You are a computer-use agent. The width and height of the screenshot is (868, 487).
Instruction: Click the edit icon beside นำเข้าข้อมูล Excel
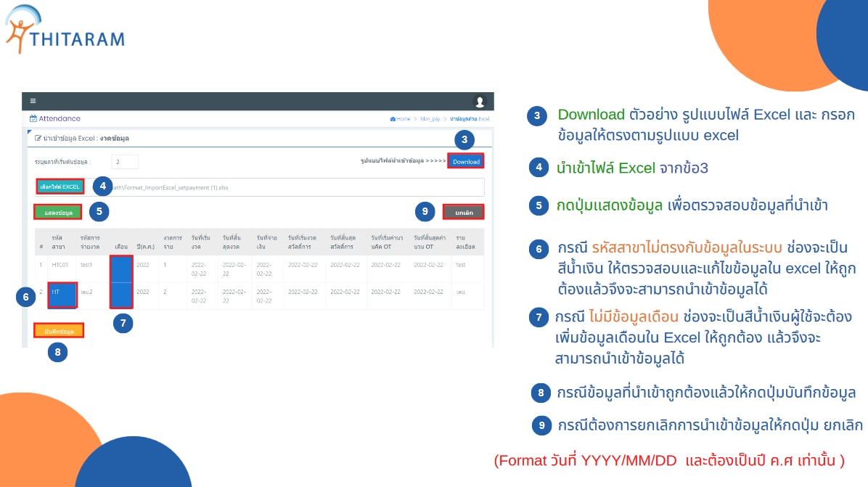[38, 138]
